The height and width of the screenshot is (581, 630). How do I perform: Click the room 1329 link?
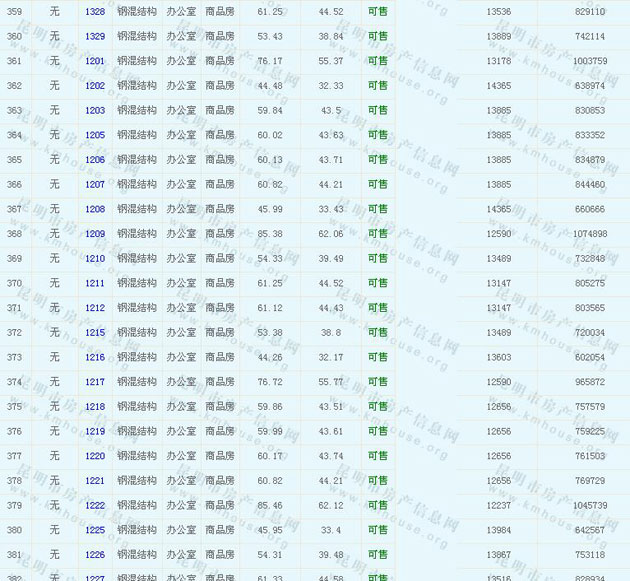coord(95,36)
